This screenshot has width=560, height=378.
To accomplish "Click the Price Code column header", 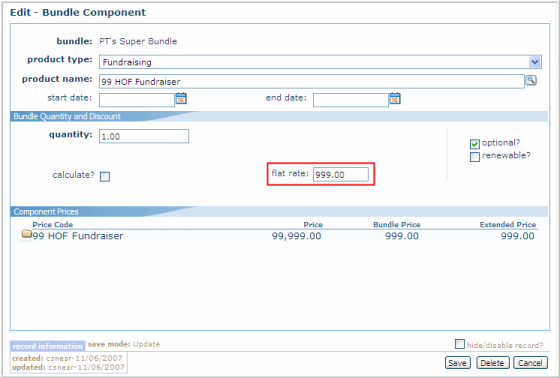I will (x=52, y=224).
